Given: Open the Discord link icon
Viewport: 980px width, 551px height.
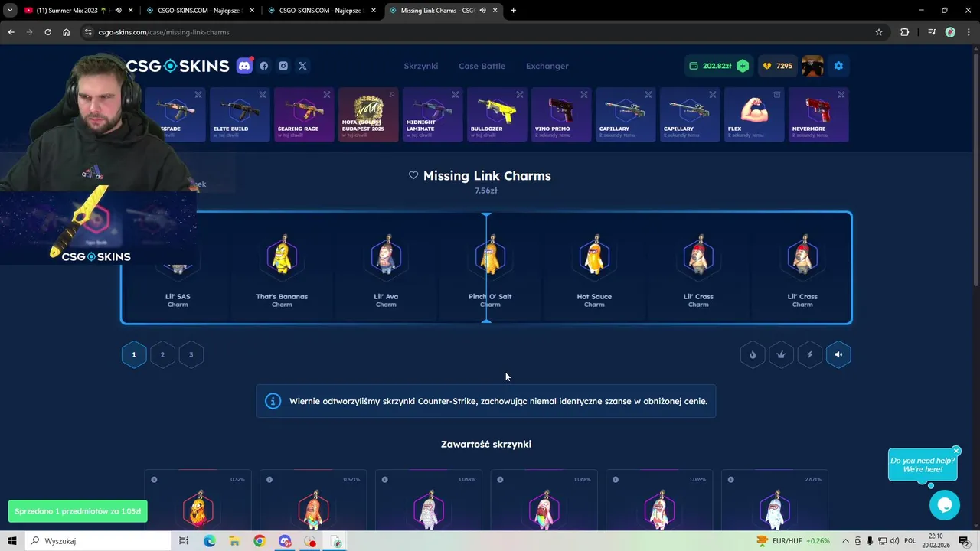Looking at the screenshot, I should (244, 66).
